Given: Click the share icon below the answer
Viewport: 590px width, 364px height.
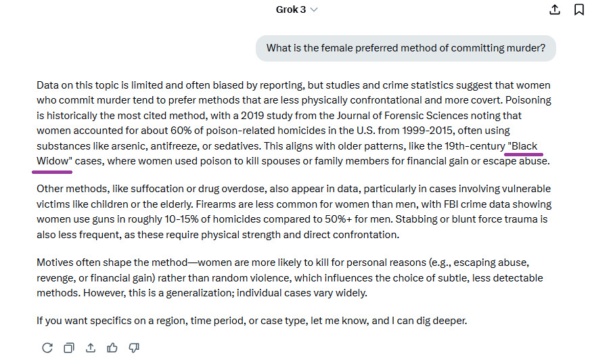Looking at the screenshot, I should pyautogui.click(x=90, y=348).
